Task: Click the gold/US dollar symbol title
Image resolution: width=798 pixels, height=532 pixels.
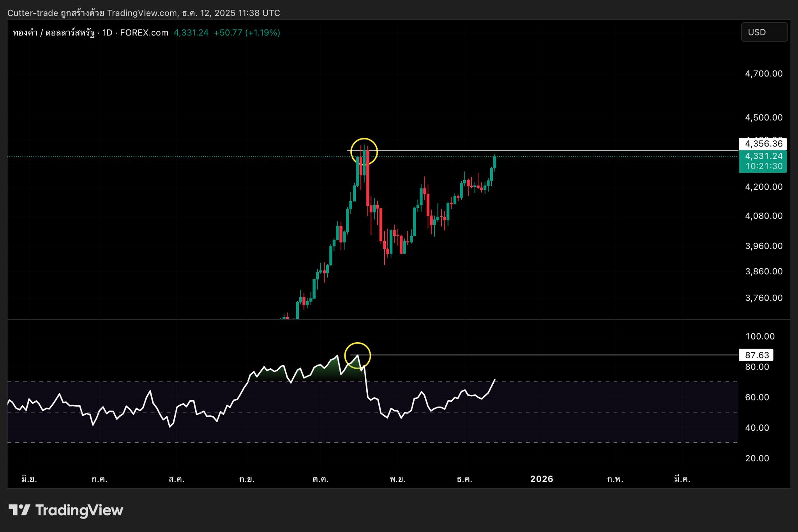Action: (91, 33)
